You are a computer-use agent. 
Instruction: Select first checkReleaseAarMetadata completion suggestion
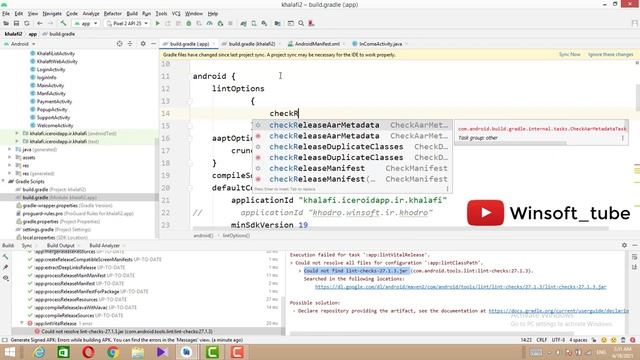[351, 125]
